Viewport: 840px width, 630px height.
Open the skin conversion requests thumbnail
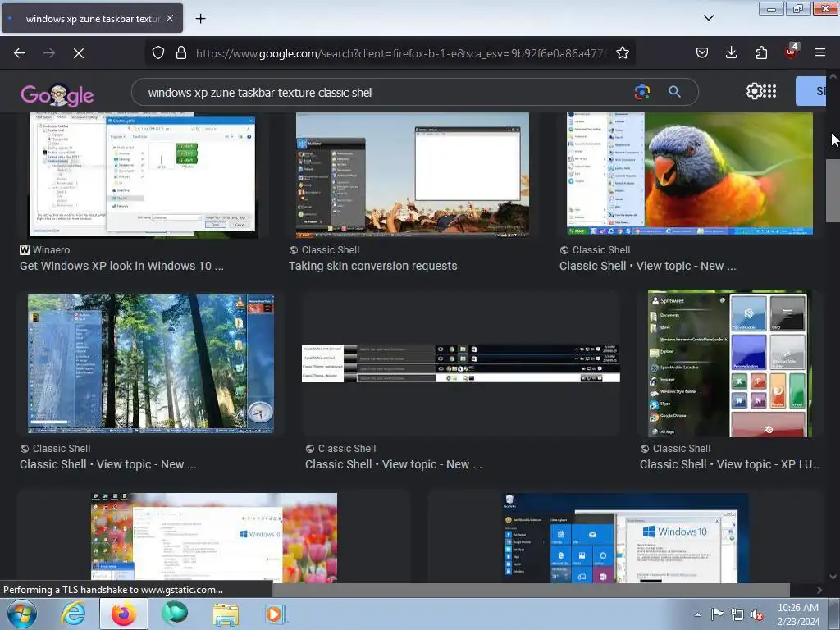pyautogui.click(x=413, y=175)
